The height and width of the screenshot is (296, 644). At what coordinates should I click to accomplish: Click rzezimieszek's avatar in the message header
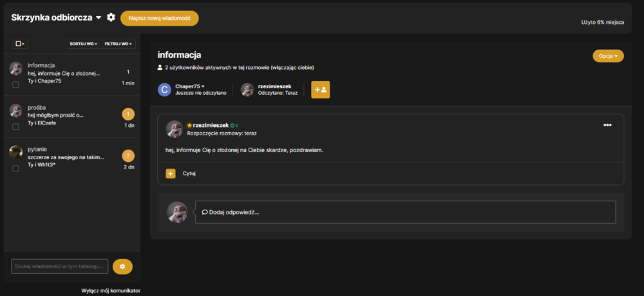click(174, 129)
